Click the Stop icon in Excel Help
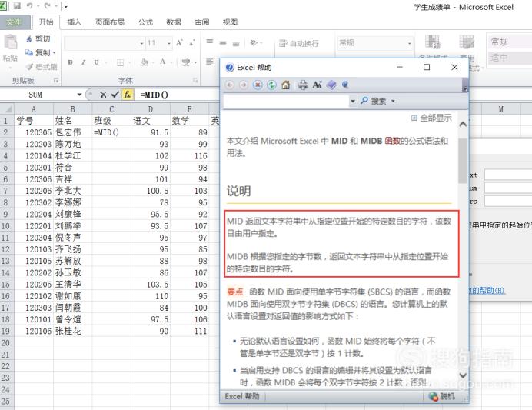Viewport: 532px width, 410px height. click(258, 85)
